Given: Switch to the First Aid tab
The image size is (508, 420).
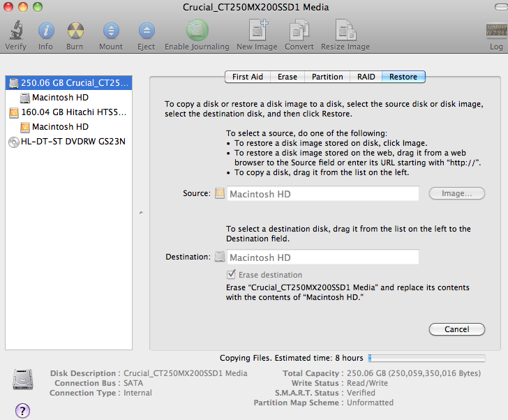Looking at the screenshot, I should [248, 77].
